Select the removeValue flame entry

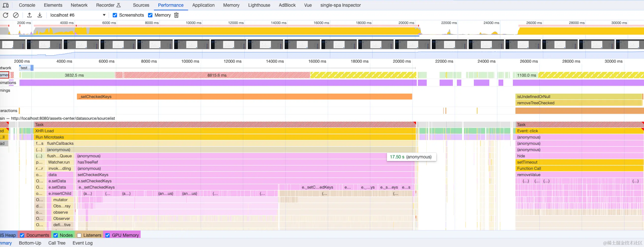coord(580,174)
